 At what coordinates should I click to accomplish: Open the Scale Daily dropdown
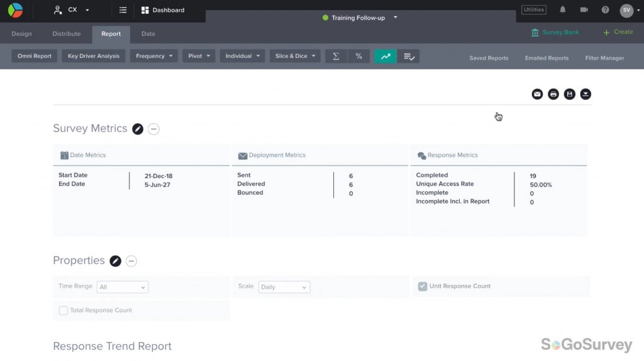pyautogui.click(x=284, y=287)
